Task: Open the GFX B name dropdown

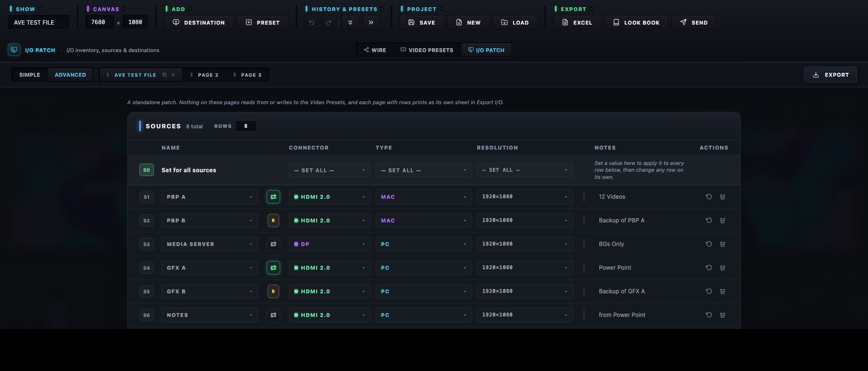Action: [210, 291]
